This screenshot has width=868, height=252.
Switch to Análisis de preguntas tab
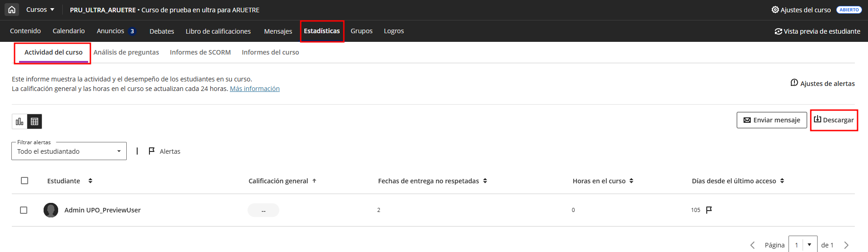(x=126, y=52)
